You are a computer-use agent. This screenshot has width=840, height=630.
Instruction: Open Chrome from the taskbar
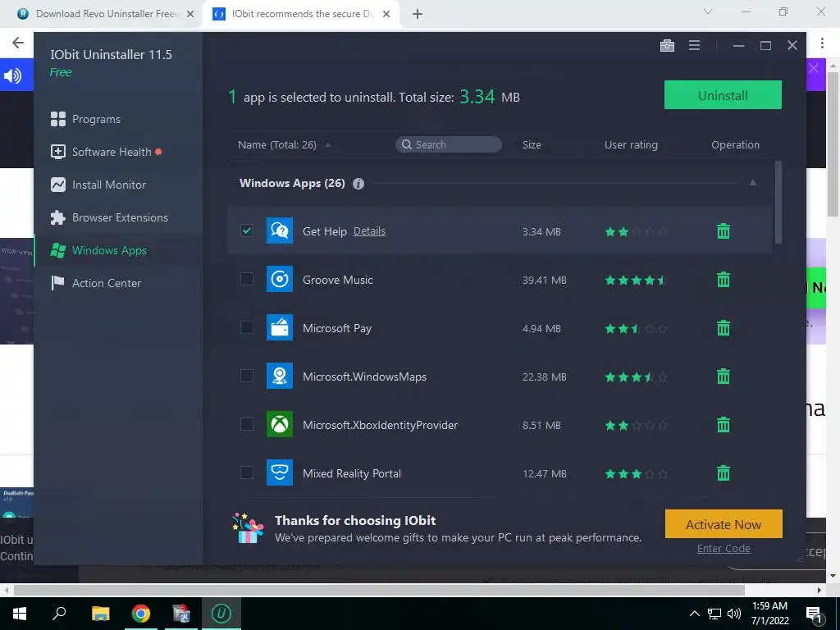pos(141,614)
